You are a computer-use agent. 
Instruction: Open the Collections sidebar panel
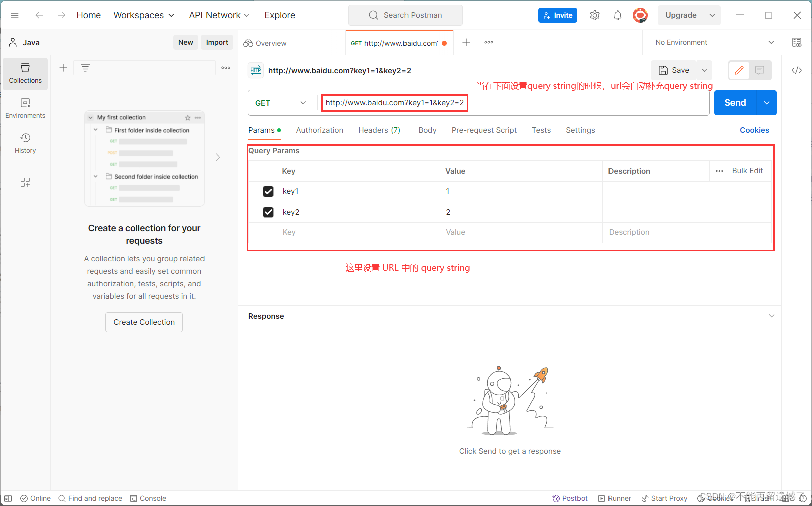(25, 74)
